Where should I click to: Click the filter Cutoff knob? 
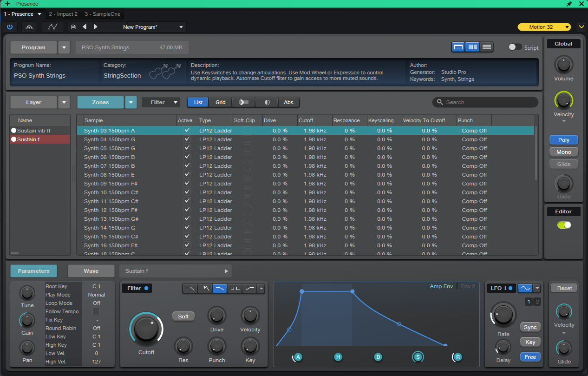coord(146,329)
